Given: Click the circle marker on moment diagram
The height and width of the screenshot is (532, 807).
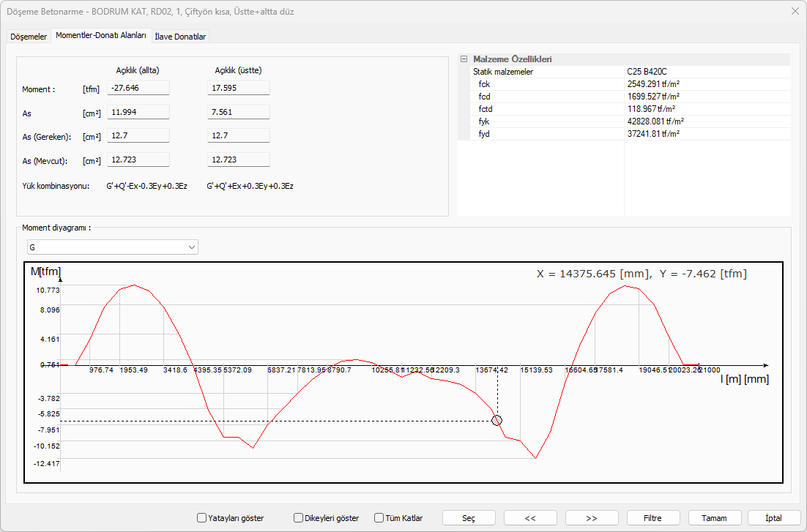Looking at the screenshot, I should [497, 420].
